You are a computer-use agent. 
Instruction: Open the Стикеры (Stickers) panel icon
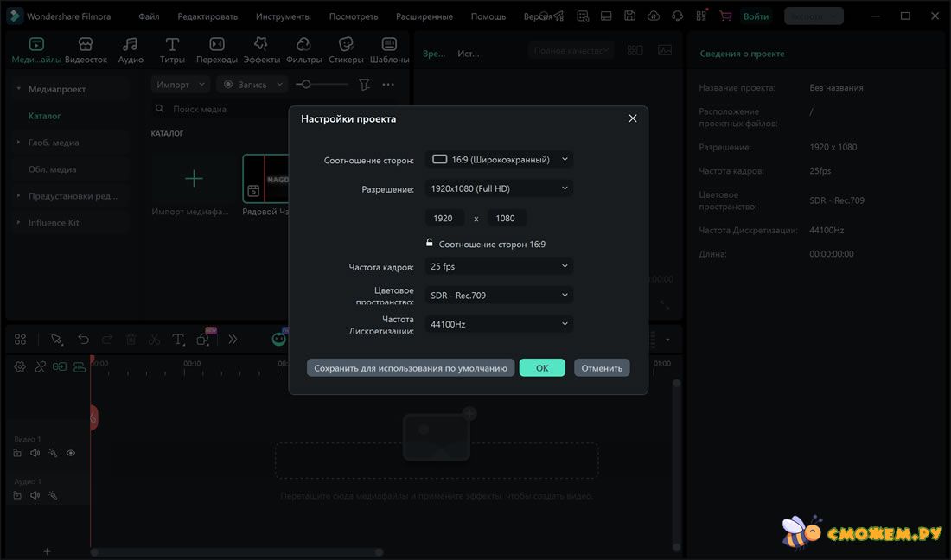[x=346, y=45]
